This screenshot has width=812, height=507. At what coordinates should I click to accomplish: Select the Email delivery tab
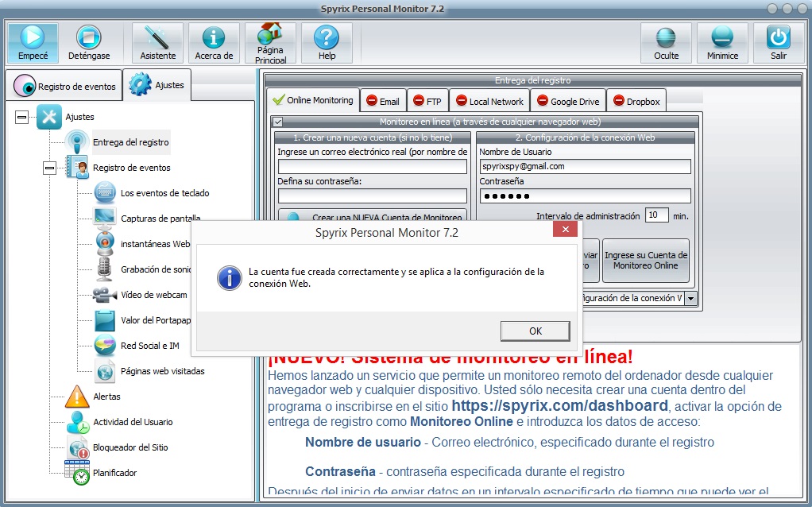[383, 102]
